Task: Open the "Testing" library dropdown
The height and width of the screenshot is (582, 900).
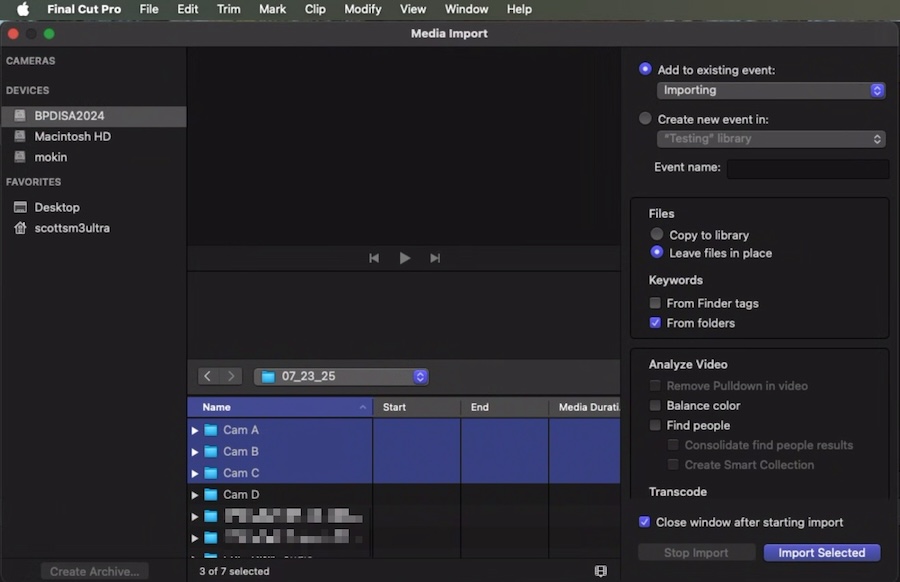Action: (771, 139)
